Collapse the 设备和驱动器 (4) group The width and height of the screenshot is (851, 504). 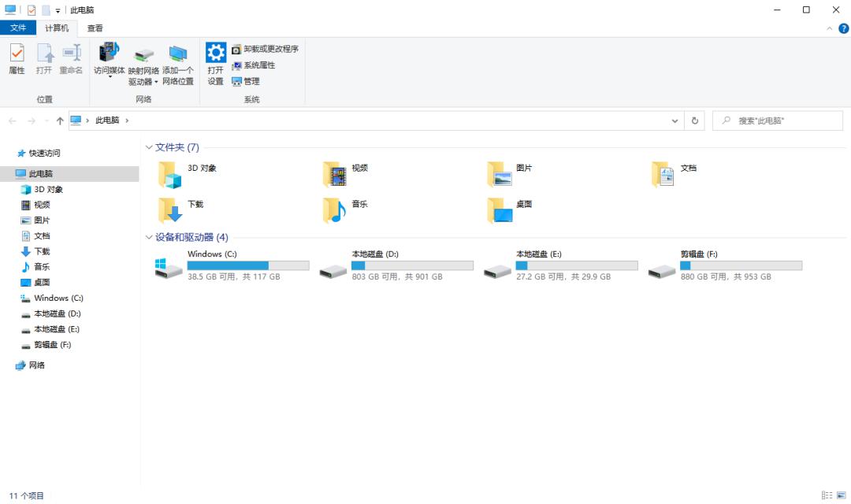click(x=149, y=237)
